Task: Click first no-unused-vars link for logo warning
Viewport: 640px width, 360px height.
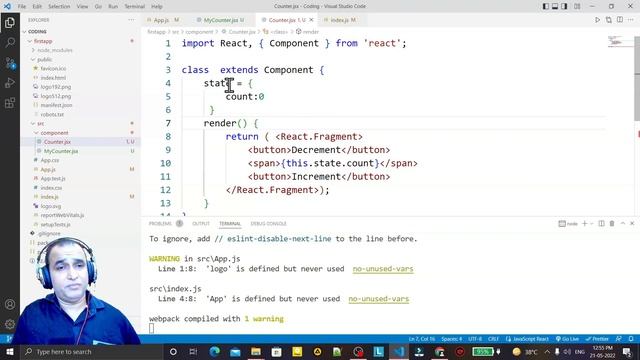Action: (383, 269)
